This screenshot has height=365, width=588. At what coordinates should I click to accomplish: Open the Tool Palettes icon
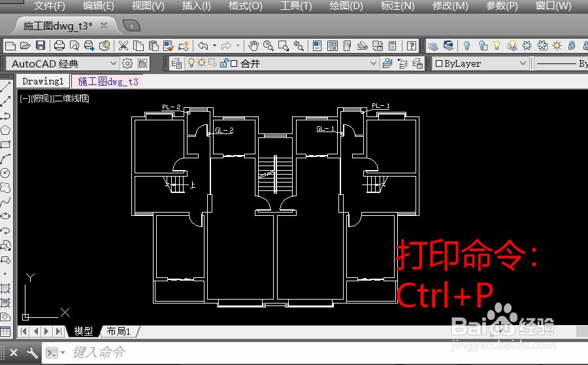(x=348, y=46)
